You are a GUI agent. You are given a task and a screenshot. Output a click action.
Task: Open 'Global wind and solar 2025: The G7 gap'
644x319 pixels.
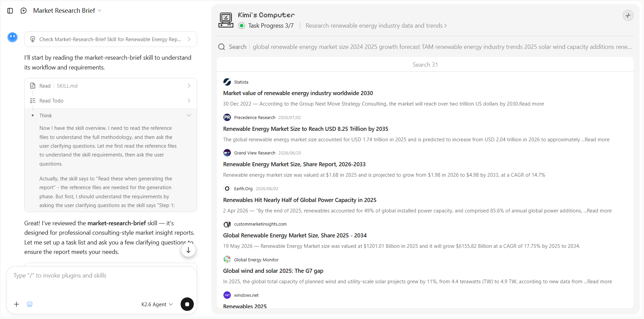273,271
